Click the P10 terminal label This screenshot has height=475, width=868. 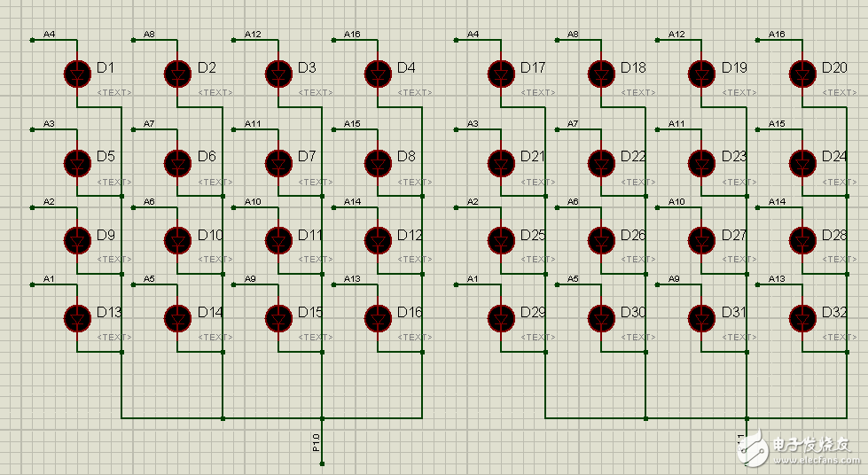316,442
